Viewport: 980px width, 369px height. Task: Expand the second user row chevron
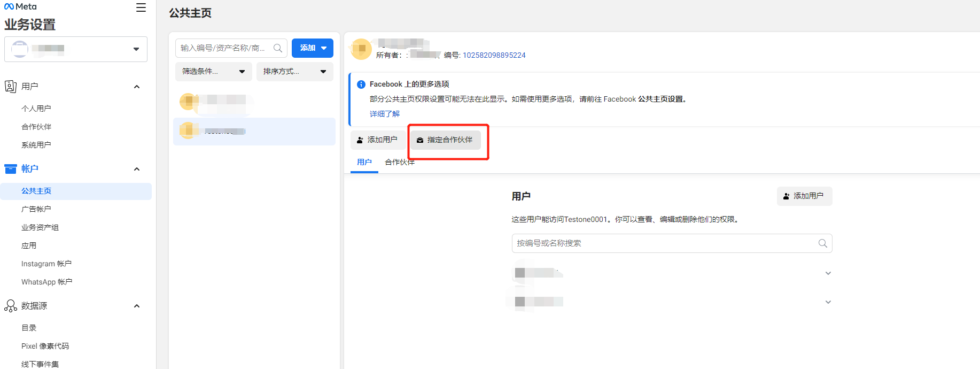coord(828,302)
